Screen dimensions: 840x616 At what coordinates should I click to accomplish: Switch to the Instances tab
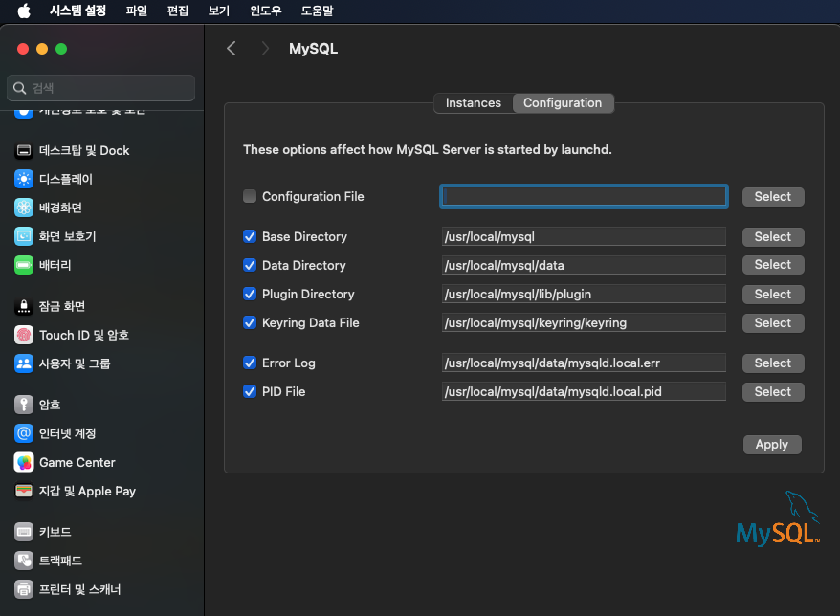pyautogui.click(x=474, y=103)
